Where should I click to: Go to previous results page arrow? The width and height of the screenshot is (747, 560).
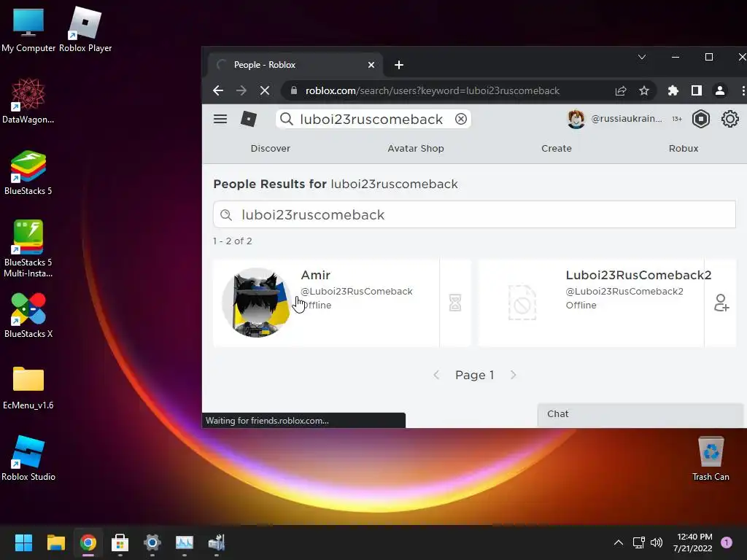[436, 376]
